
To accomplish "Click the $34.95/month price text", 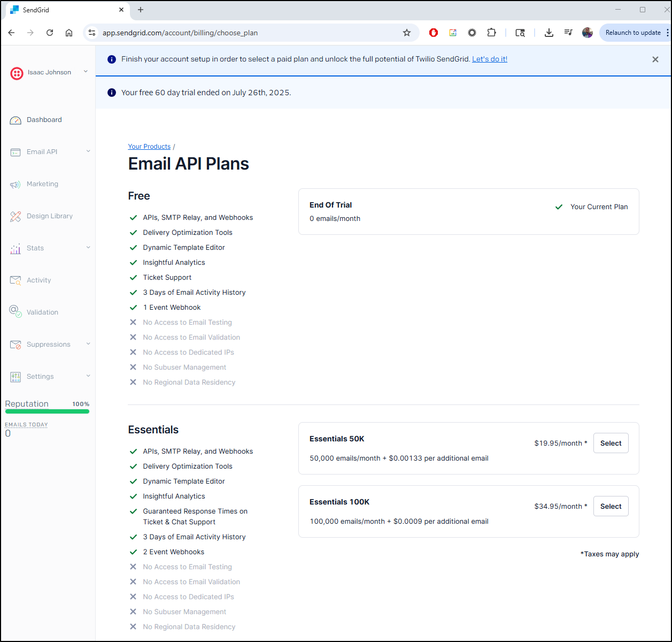I will click(x=561, y=506).
